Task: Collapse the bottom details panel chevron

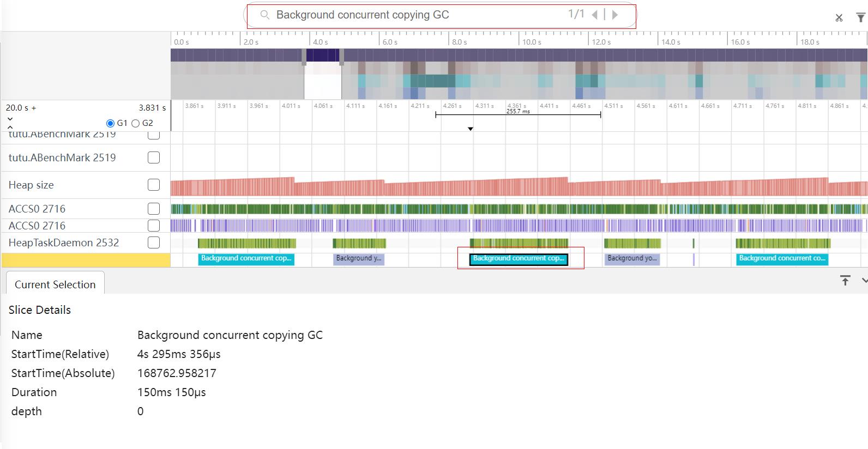Action: (864, 281)
